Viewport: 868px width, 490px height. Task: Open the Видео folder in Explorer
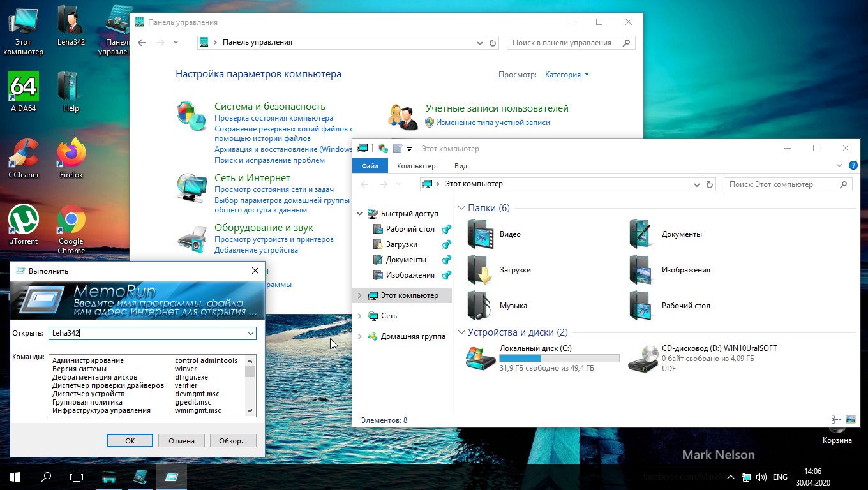(481, 234)
